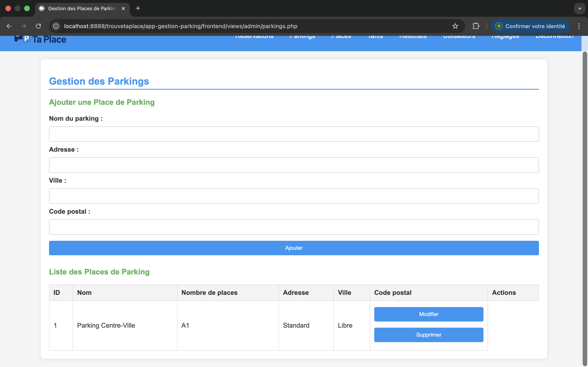Click Confirmer votre identité profile button

click(x=530, y=26)
